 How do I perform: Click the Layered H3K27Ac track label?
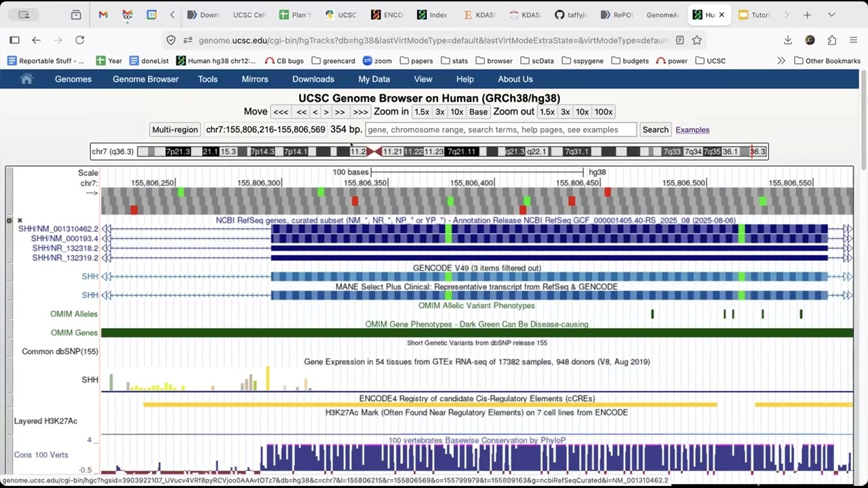[45, 421]
